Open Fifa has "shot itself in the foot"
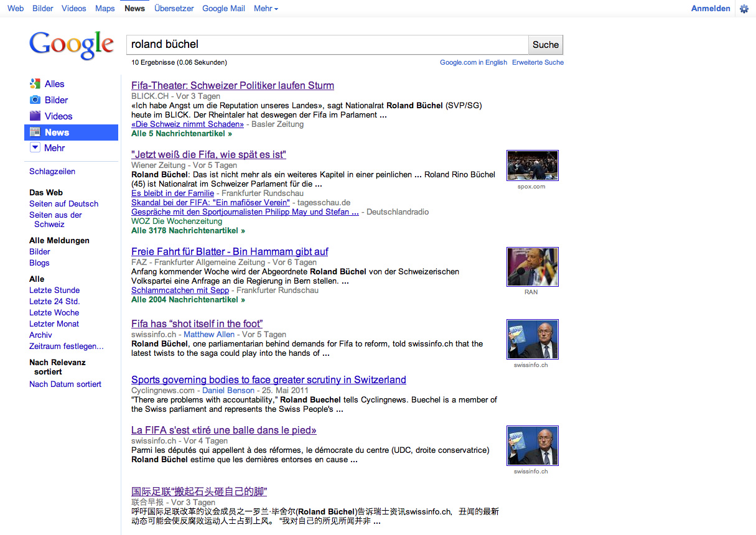756x535 pixels. [197, 324]
